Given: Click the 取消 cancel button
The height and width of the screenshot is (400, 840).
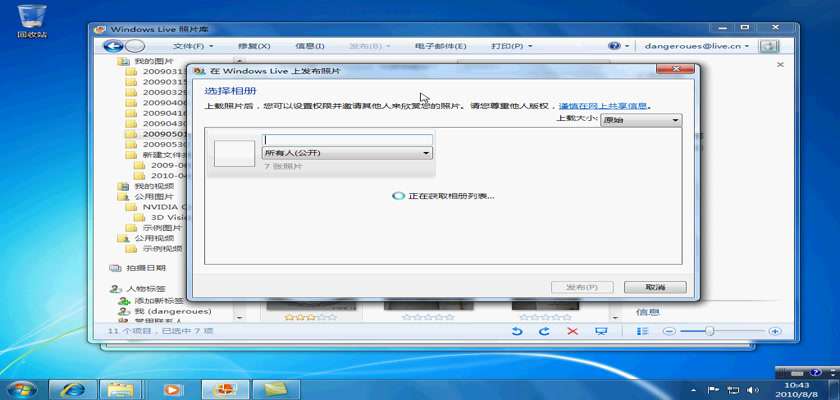Looking at the screenshot, I should (655, 287).
